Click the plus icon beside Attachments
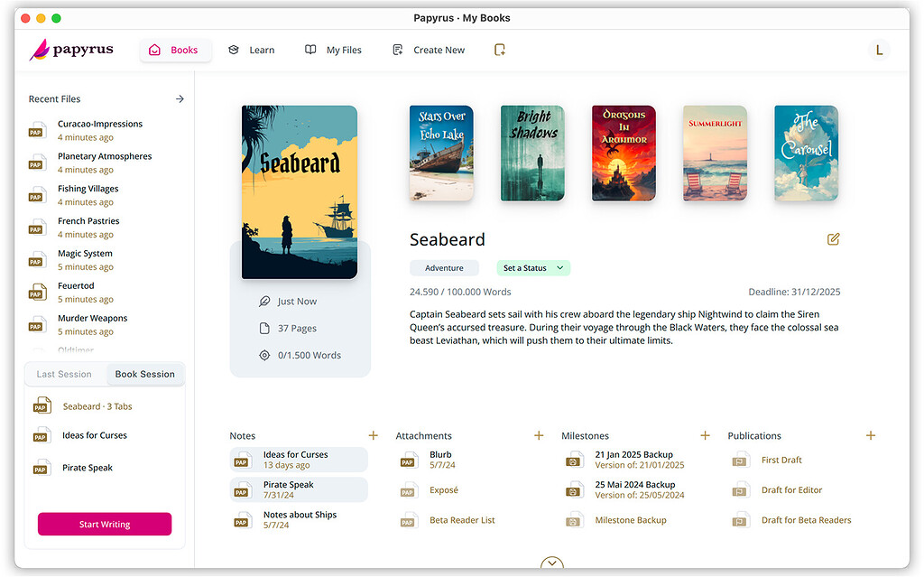Viewport: 924px width, 577px height. point(539,435)
